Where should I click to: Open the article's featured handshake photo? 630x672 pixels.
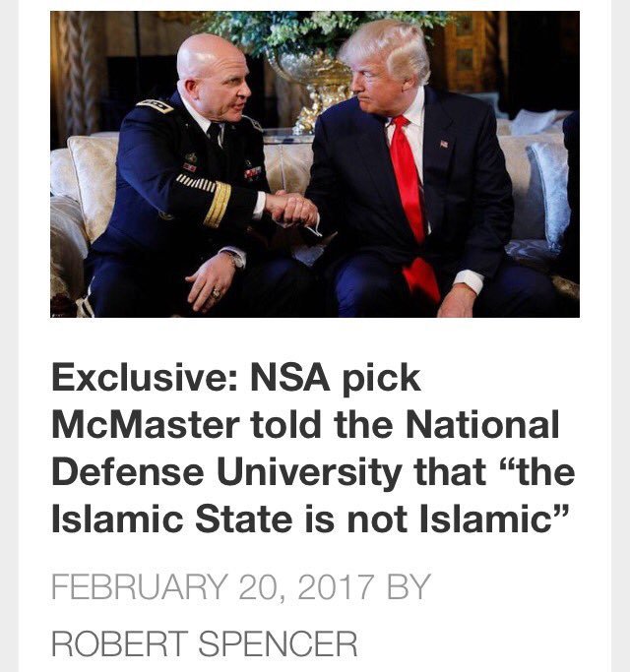click(x=315, y=164)
